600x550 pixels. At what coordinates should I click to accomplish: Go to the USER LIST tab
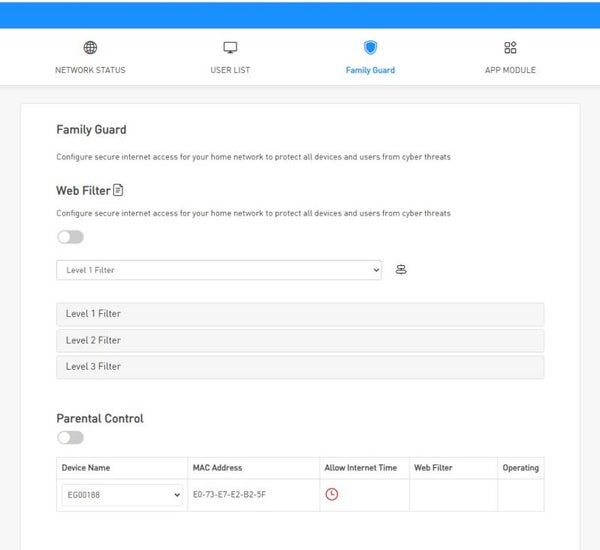(x=230, y=71)
